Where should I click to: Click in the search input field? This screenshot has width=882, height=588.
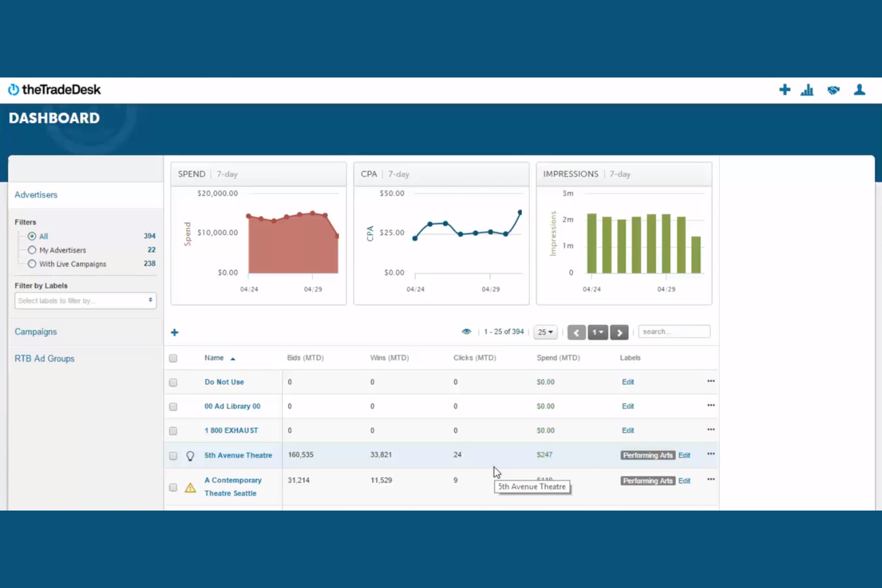pos(674,332)
